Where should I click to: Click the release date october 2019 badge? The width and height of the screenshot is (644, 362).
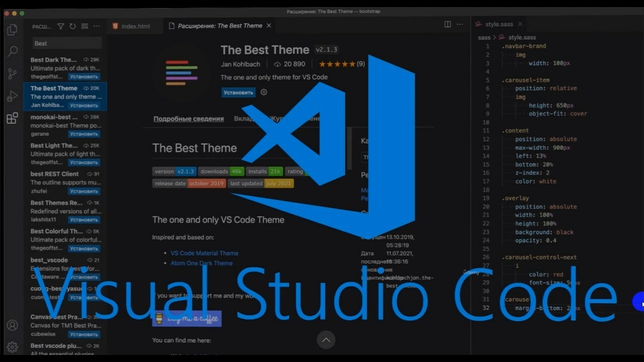point(189,184)
